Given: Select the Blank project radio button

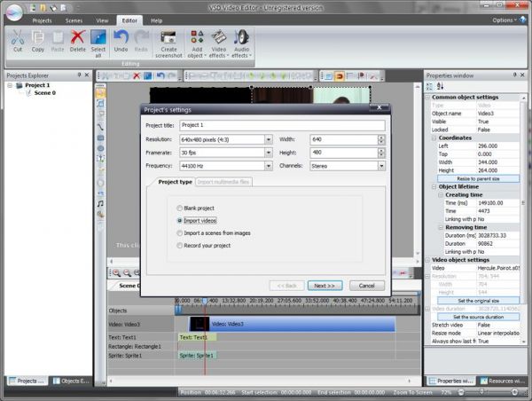Looking at the screenshot, I should point(180,207).
